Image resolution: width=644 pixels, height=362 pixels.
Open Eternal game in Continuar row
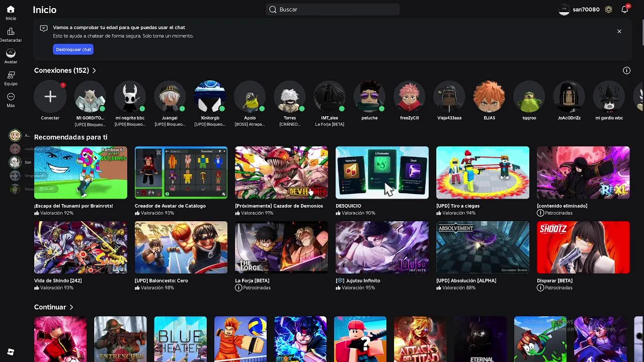(480, 339)
